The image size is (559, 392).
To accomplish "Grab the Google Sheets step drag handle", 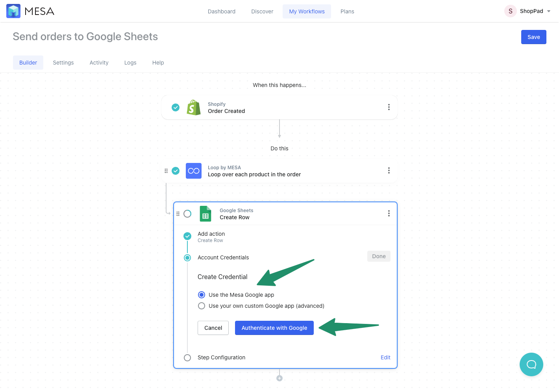I will coord(178,214).
